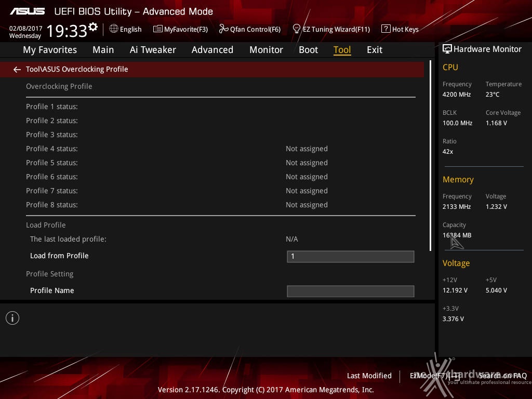Select Profile 3 status row
Image resolution: width=532 pixels, height=399 pixels.
pyautogui.click(x=220, y=135)
